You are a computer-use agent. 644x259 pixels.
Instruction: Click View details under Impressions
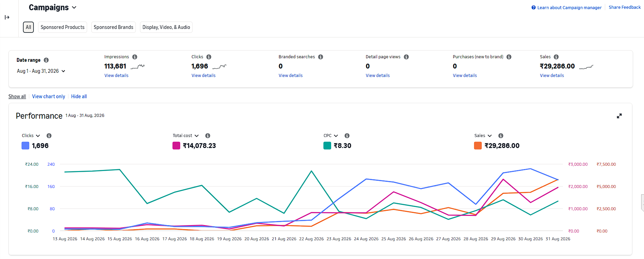[116, 76]
